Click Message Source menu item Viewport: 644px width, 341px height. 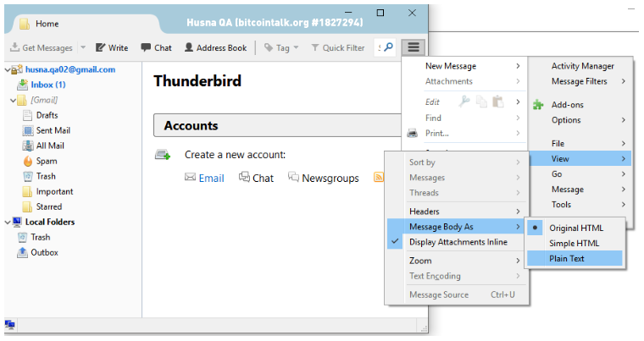coord(457,294)
